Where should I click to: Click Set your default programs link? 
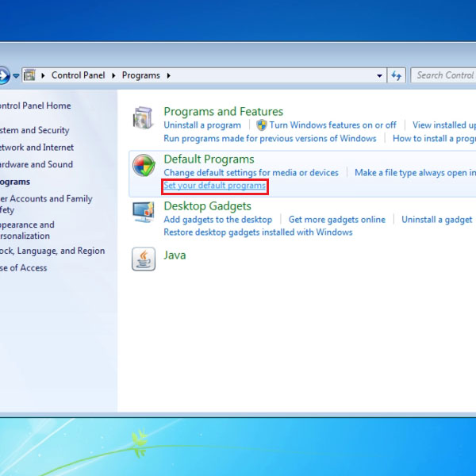[x=215, y=186]
